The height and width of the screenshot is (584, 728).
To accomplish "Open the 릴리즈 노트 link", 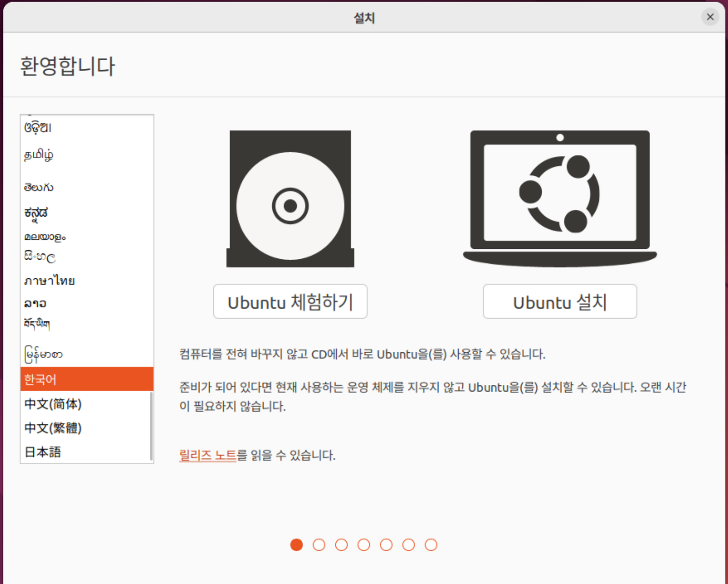I will tap(208, 455).
